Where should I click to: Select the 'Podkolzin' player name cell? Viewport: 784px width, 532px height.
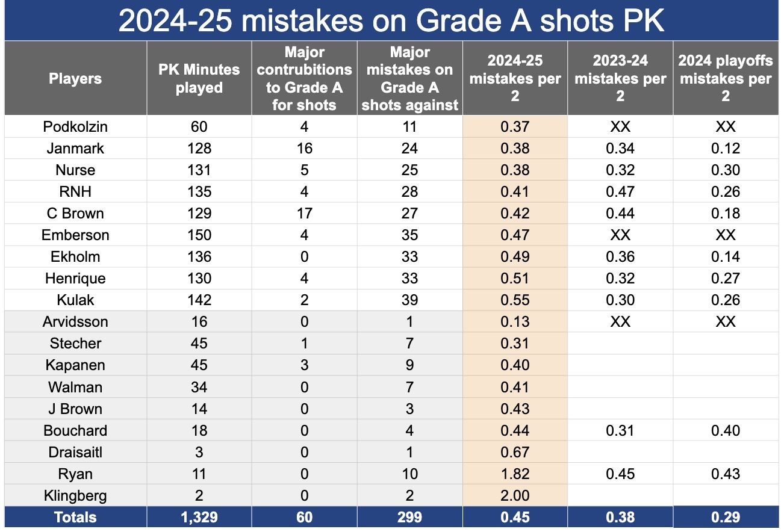(x=75, y=126)
